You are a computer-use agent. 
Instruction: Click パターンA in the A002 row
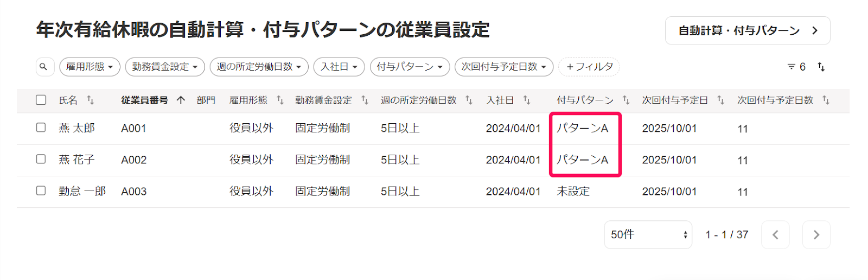point(583,160)
